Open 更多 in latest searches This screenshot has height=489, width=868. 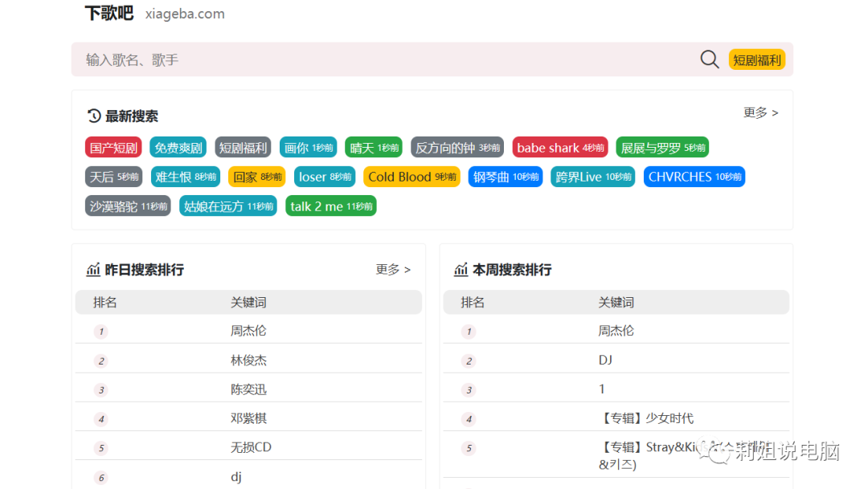click(760, 113)
